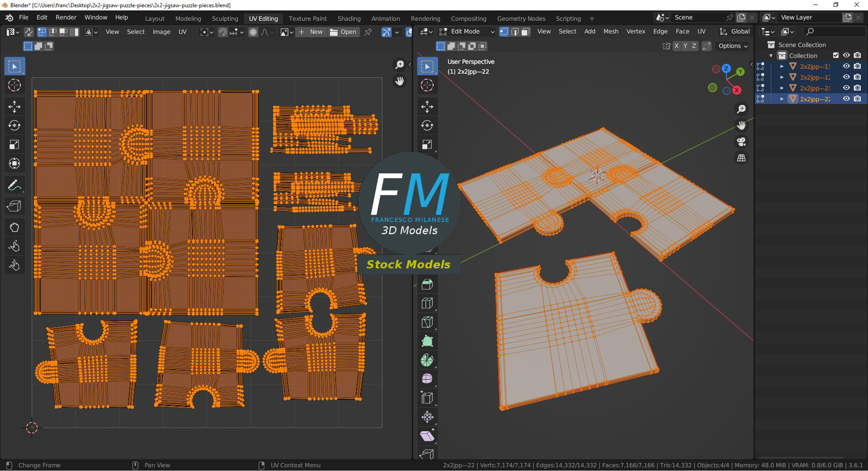Hide the 2x2jpp---22 object in viewport
This screenshot has height=471, width=868.
click(x=846, y=99)
